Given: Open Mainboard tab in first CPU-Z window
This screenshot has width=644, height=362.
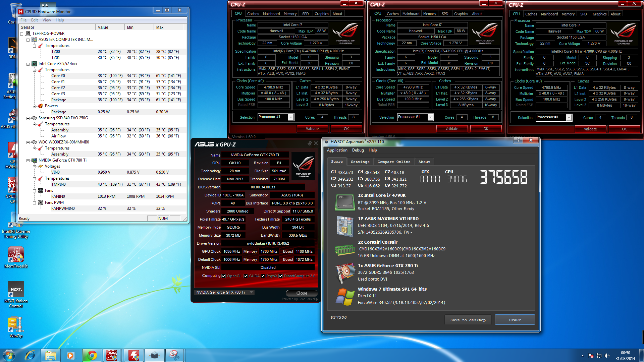Looking at the screenshot, I should pyautogui.click(x=271, y=14).
